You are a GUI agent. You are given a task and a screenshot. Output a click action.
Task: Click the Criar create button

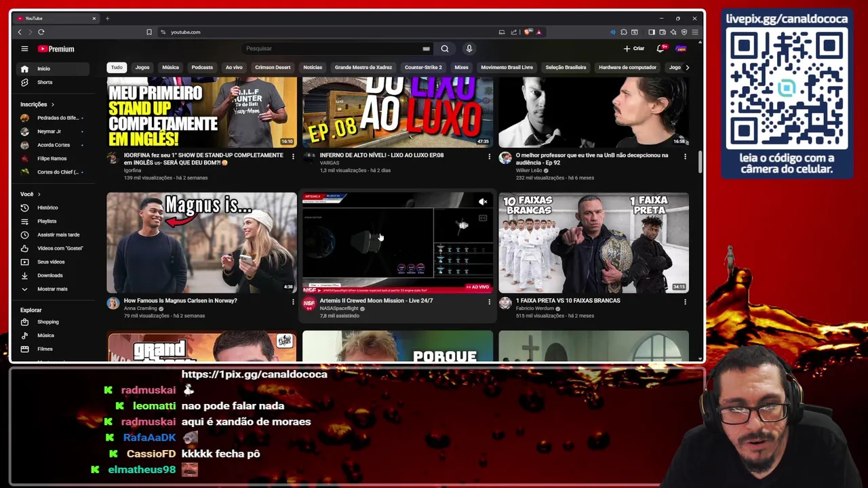coord(634,49)
